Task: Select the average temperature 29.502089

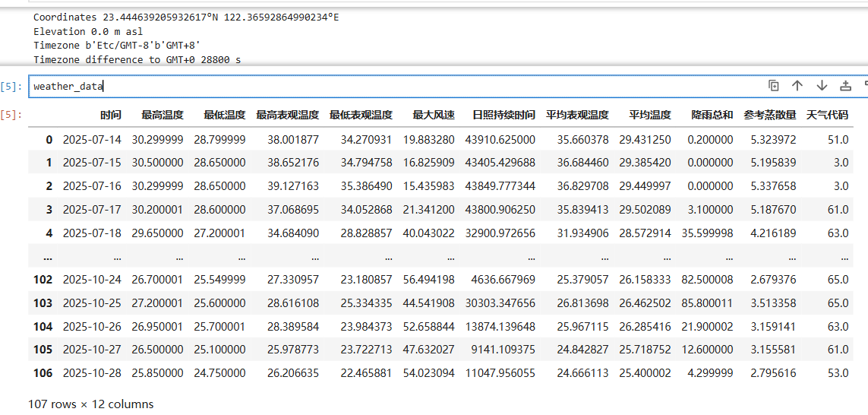Action: click(x=645, y=210)
